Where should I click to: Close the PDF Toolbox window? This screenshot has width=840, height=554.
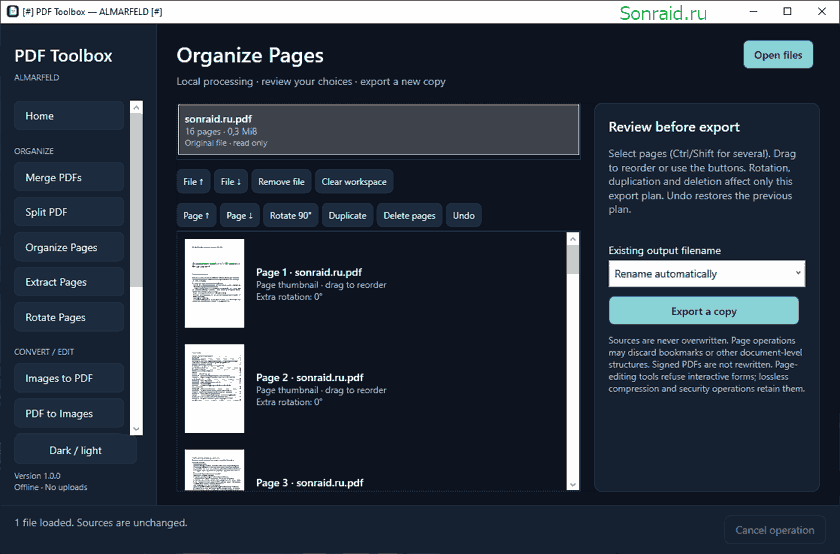pos(822,11)
